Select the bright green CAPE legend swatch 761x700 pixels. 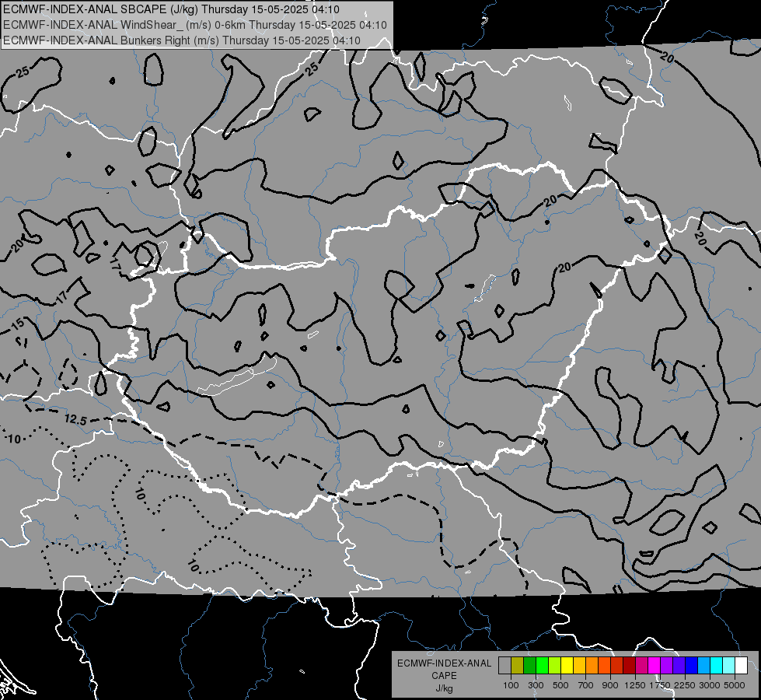click(x=542, y=666)
